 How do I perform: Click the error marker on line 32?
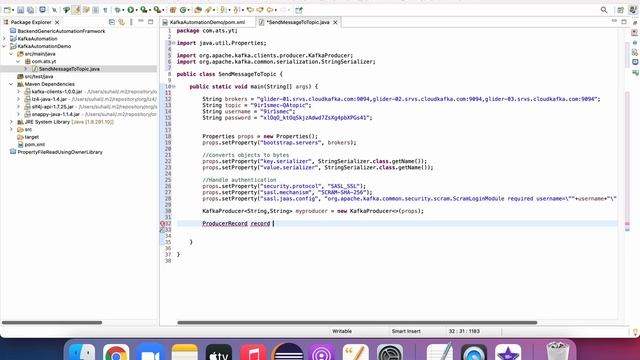(x=162, y=224)
